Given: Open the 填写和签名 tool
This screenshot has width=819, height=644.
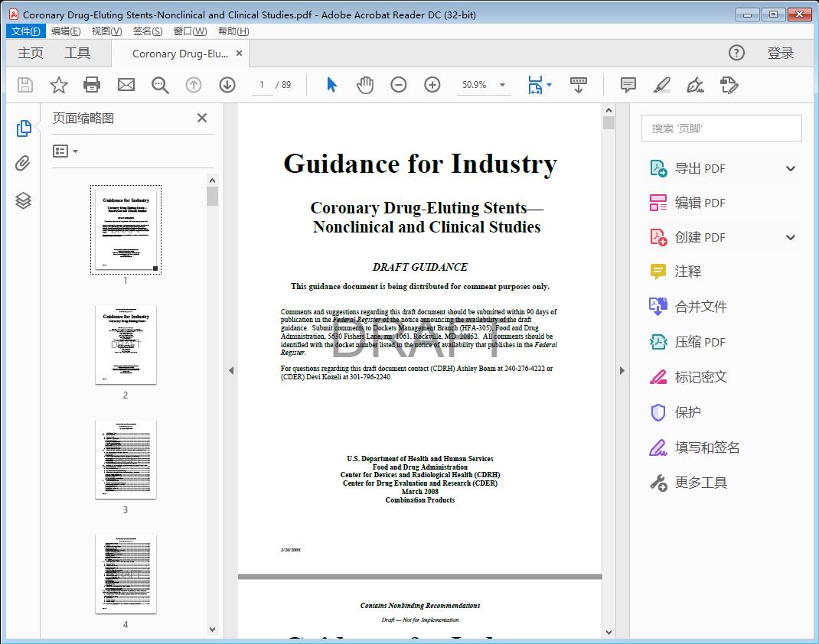Looking at the screenshot, I should [x=694, y=447].
